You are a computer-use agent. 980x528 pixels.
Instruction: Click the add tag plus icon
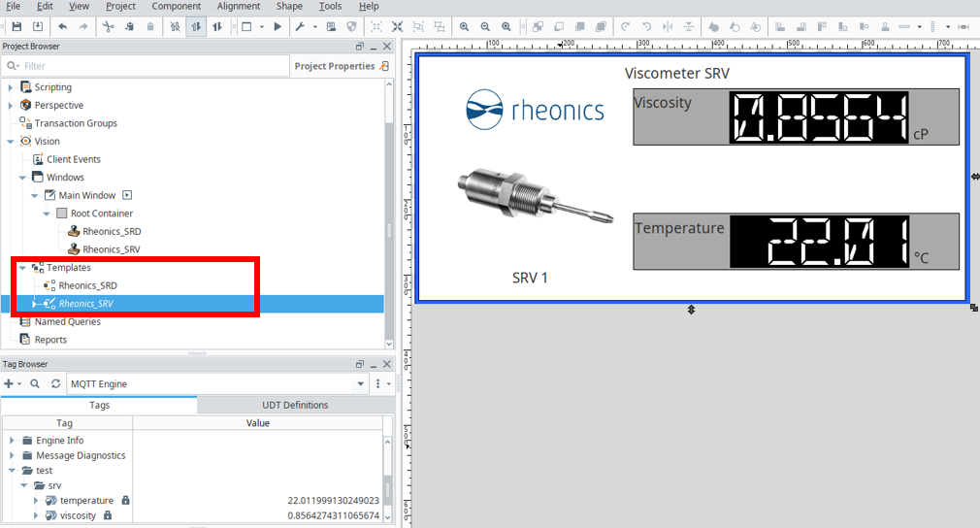(x=8, y=383)
